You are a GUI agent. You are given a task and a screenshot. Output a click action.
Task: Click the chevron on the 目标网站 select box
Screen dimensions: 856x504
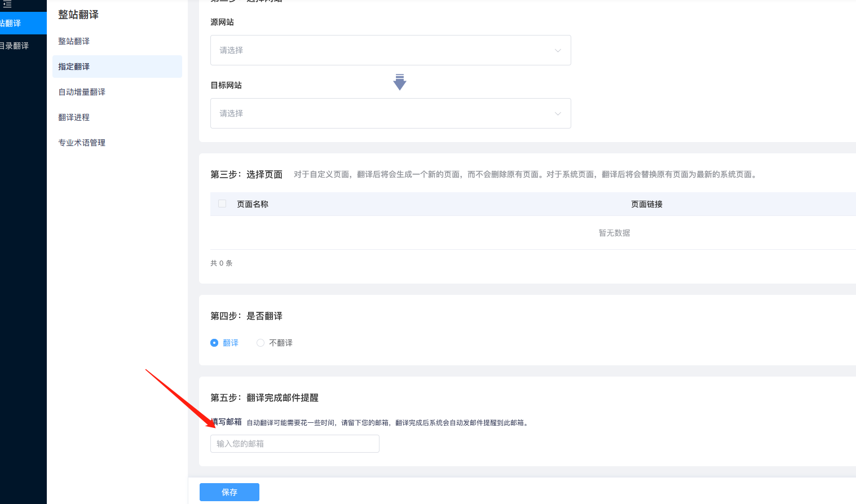point(558,113)
